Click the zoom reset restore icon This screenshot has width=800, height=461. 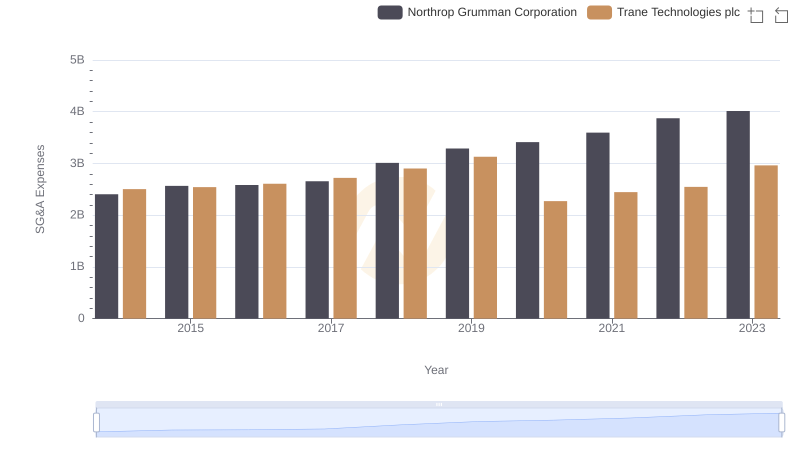[x=781, y=15]
